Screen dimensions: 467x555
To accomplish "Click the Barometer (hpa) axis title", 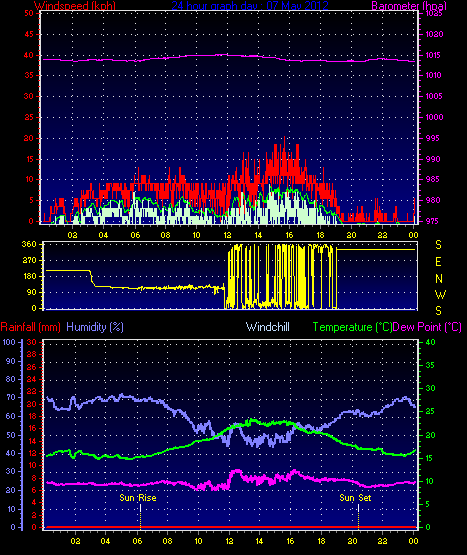I will tap(409, 5).
